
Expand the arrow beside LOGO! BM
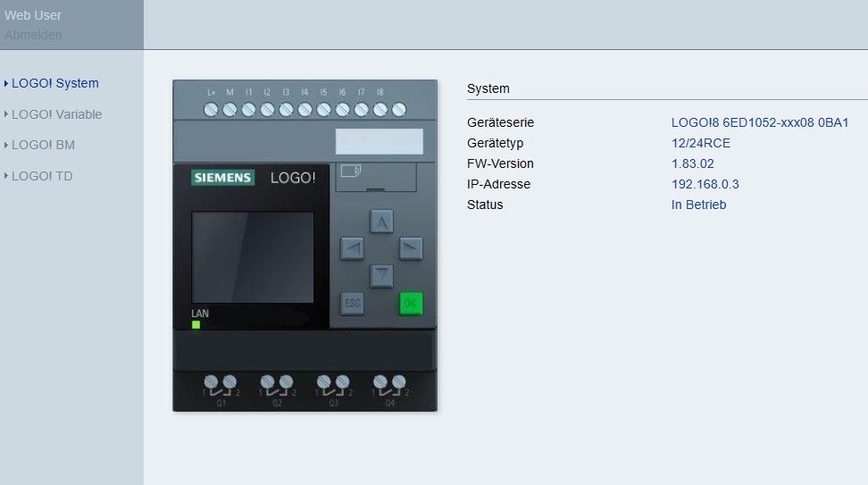[x=6, y=145]
